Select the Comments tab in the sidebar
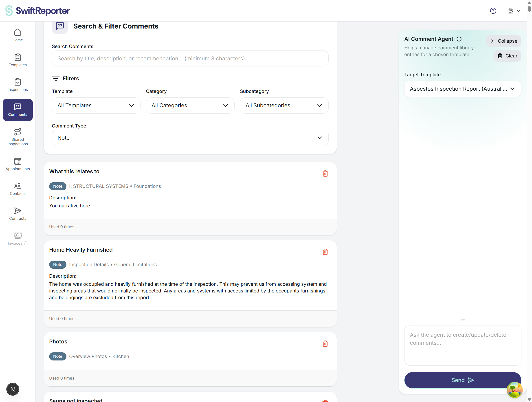 click(17, 110)
